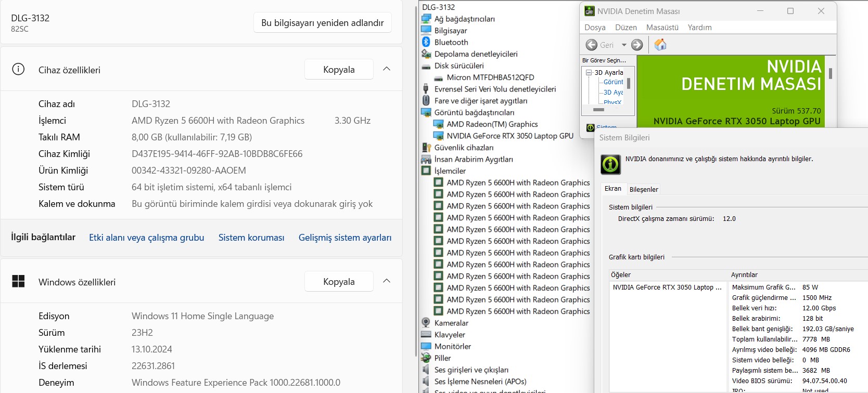Click the Micron MTFDHBA512QFD disk icon
The height and width of the screenshot is (393, 868).
(439, 77)
